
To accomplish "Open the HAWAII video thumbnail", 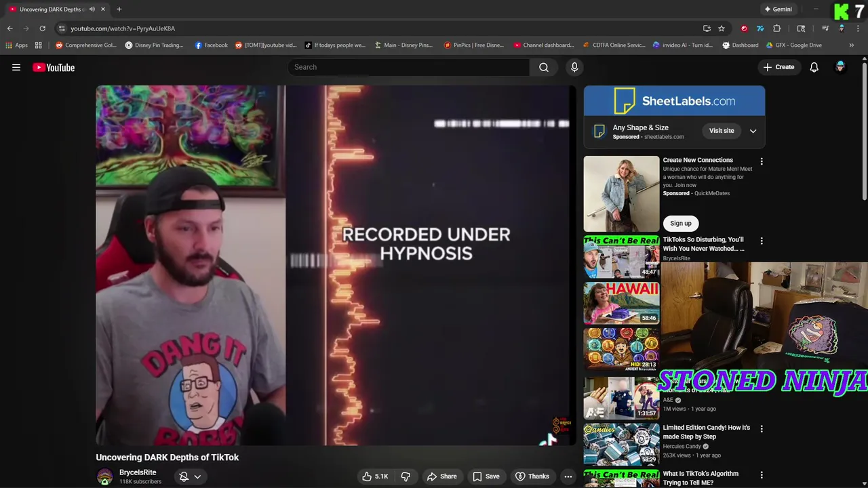I will coord(621,303).
